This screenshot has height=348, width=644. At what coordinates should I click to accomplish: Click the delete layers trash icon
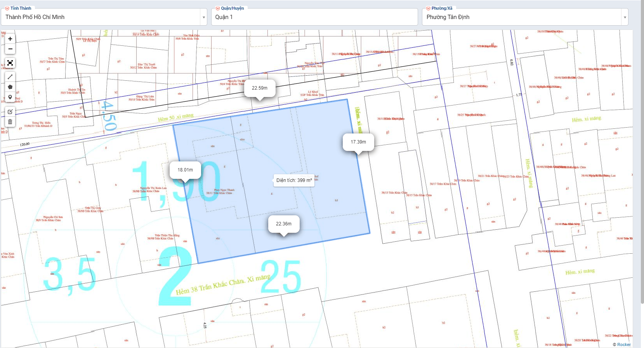tap(10, 122)
